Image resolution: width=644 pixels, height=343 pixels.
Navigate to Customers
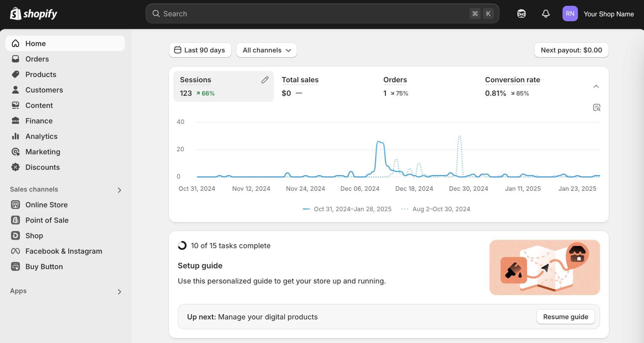tap(65, 90)
